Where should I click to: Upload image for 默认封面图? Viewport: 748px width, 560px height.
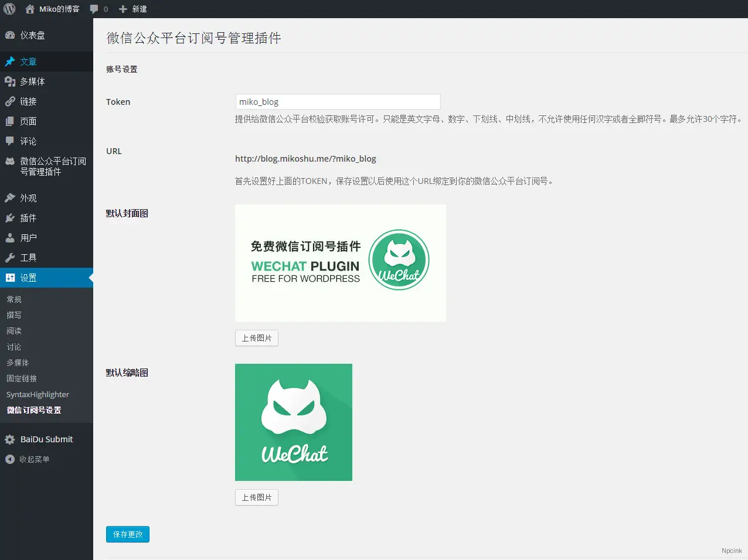point(257,338)
